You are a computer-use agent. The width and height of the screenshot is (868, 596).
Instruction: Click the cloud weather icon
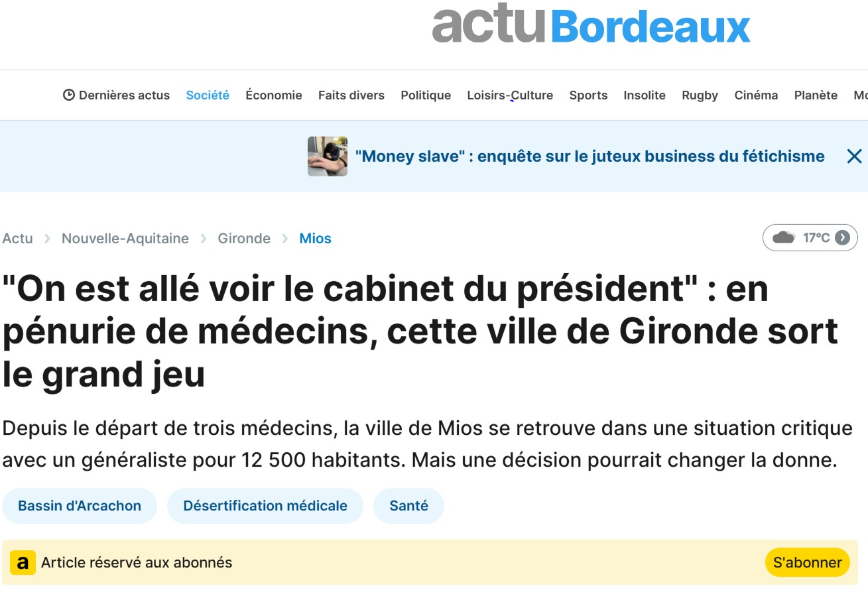(784, 237)
